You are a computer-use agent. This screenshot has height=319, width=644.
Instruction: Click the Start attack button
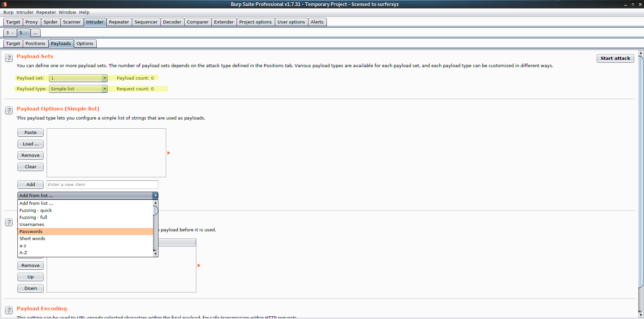coord(615,58)
